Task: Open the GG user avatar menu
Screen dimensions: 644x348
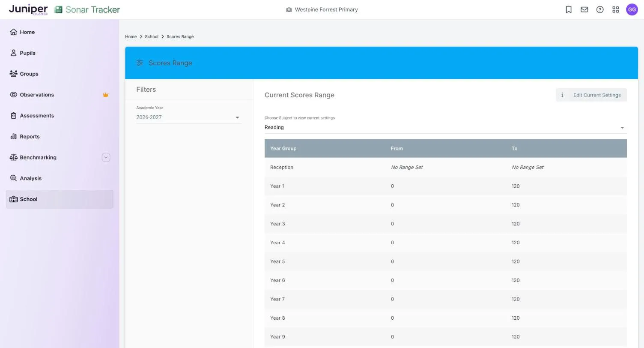Action: coord(632,9)
